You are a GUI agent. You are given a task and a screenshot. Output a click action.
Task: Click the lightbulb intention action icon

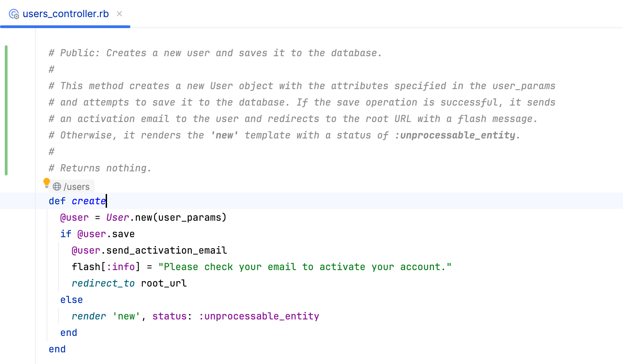[47, 182]
